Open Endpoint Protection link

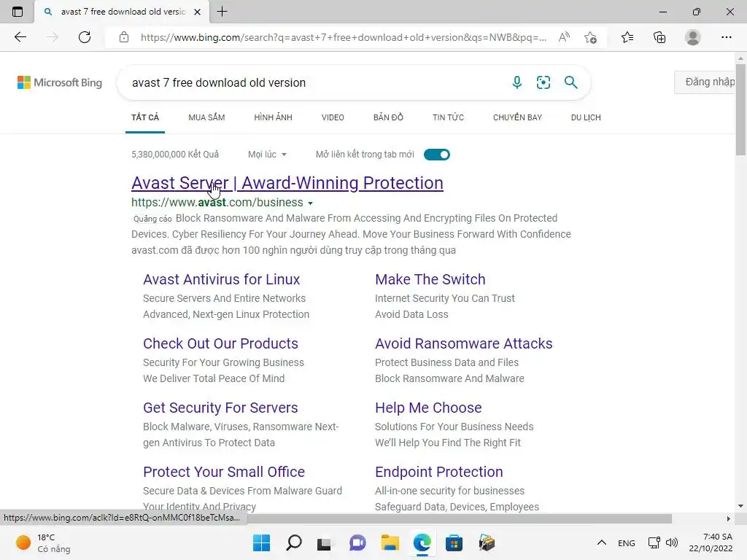pyautogui.click(x=438, y=472)
